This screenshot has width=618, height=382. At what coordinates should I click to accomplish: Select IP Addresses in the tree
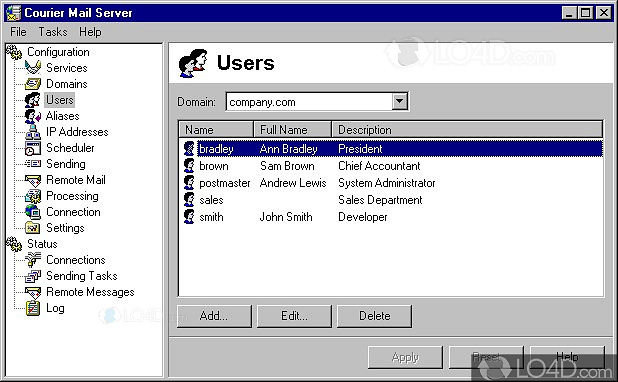(x=77, y=132)
